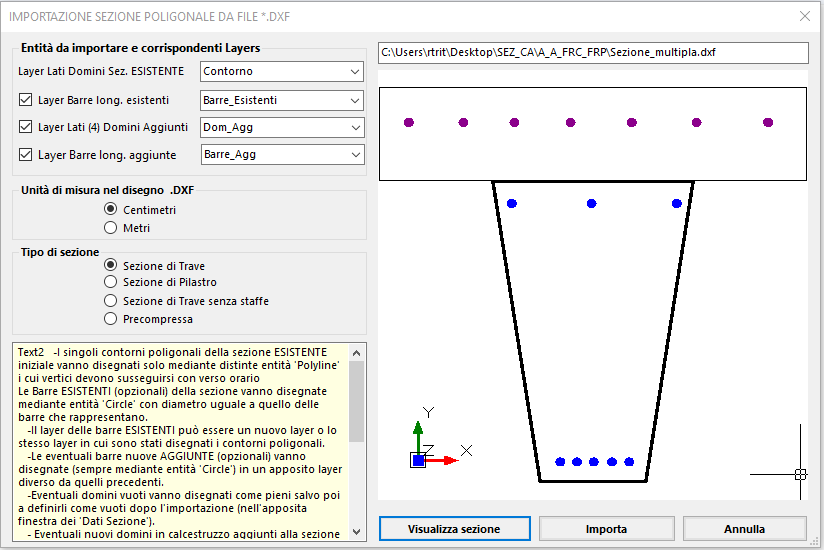824x550 pixels.
Task: Select Sezione di Trave senza staffe
Action: (110, 300)
